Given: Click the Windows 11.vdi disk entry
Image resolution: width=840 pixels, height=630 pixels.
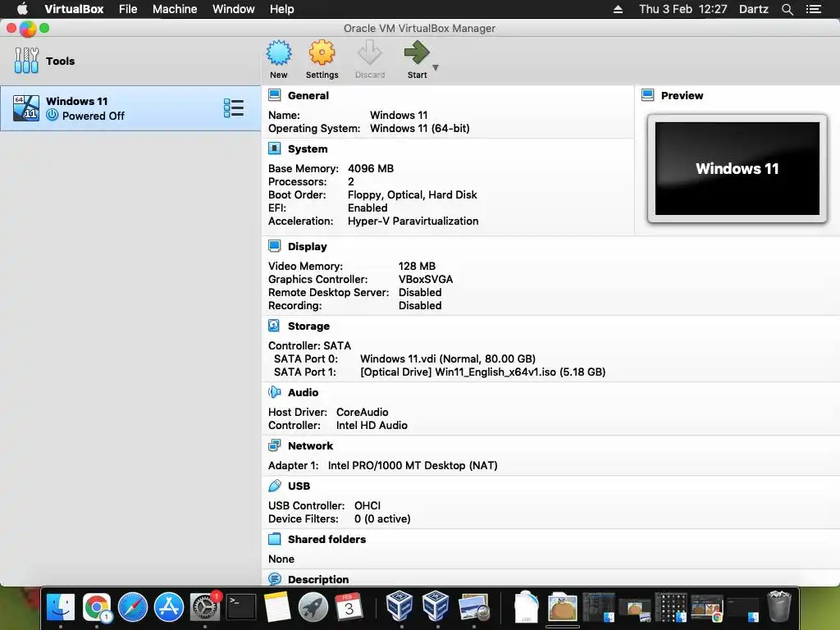Looking at the screenshot, I should (x=448, y=359).
